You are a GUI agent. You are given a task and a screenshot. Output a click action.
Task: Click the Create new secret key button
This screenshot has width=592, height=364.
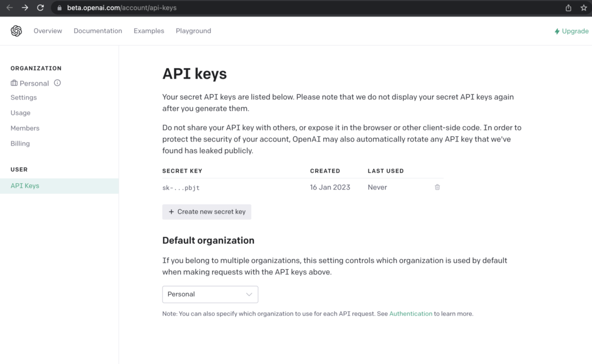click(x=206, y=211)
